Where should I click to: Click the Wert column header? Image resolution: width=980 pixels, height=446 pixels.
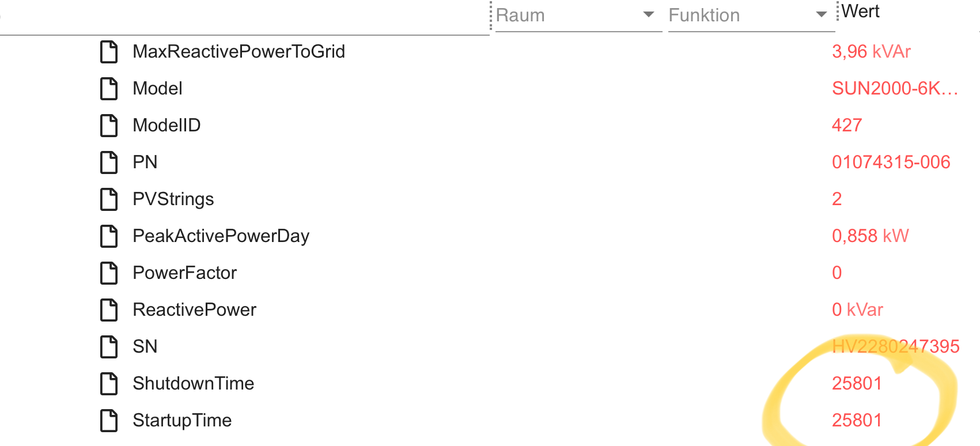861,12
